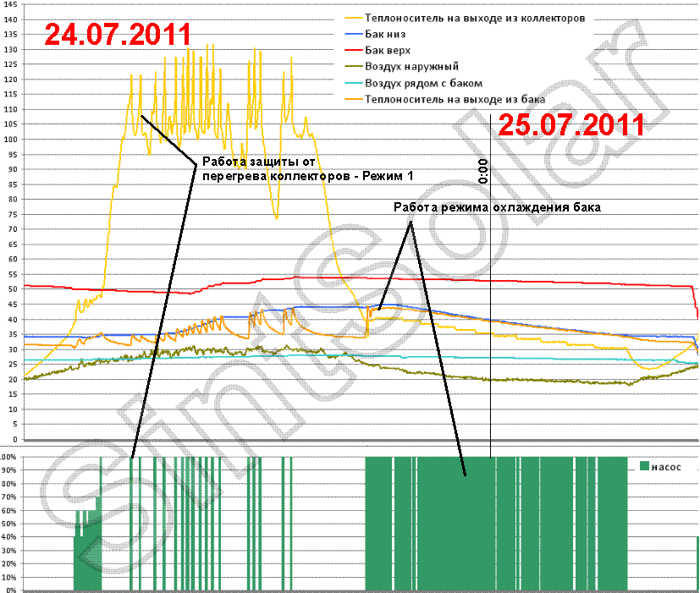Click the 35 label on the temperature axis
The width and height of the screenshot is (700, 593).
[x=13, y=334]
